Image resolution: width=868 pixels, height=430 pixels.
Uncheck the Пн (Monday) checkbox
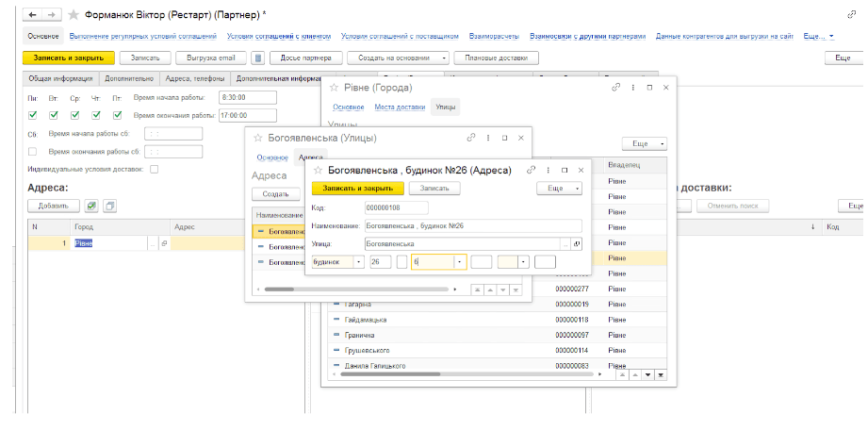point(33,115)
